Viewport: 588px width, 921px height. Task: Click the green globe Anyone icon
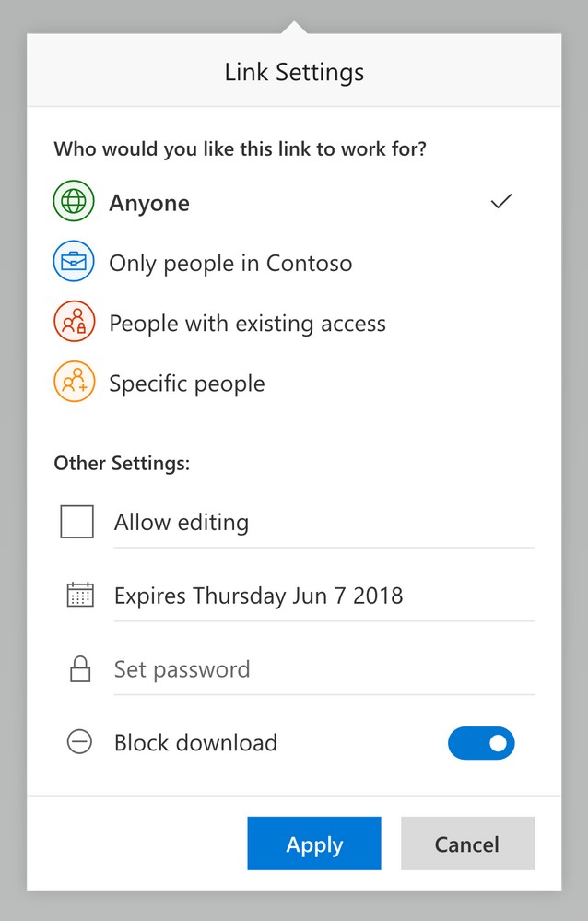pyautogui.click(x=74, y=202)
